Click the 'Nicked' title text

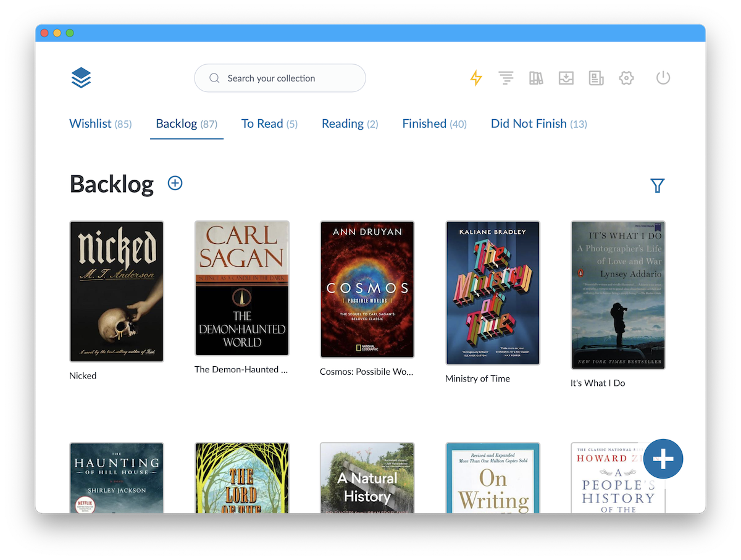coord(83,375)
